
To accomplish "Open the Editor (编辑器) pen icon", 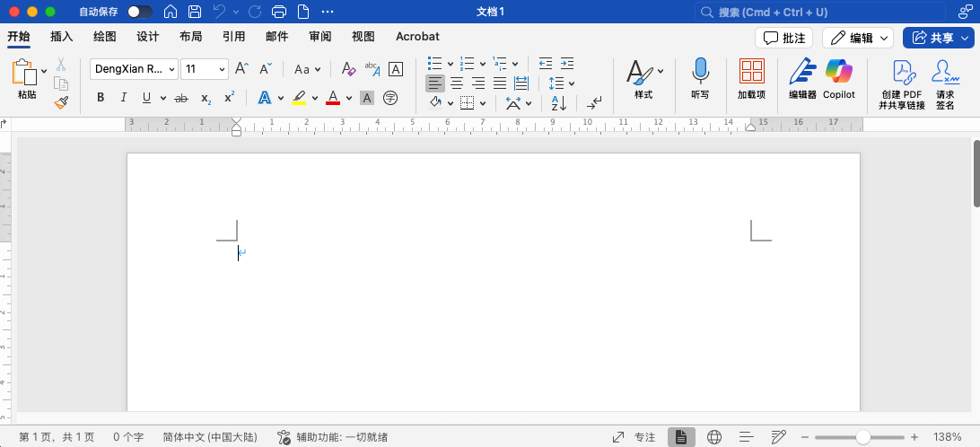I will pyautogui.click(x=802, y=78).
